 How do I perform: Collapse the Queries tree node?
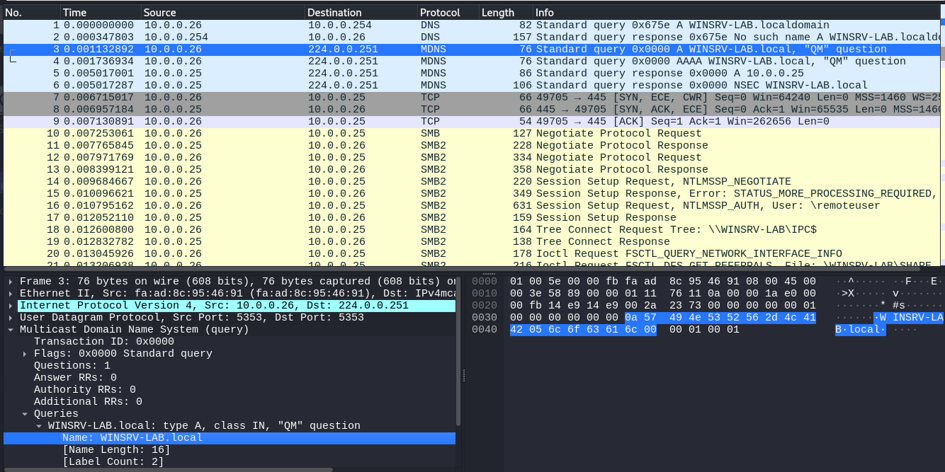point(25,414)
